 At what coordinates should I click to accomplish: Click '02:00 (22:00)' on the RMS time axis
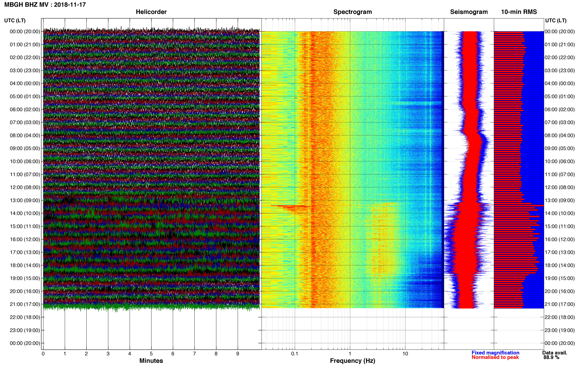point(560,57)
